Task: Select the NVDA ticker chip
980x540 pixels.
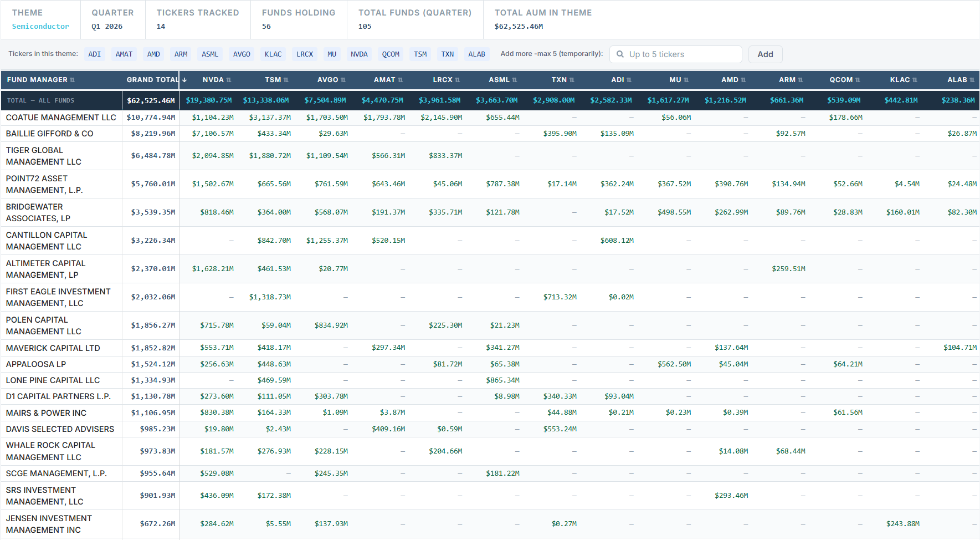Action: 359,54
